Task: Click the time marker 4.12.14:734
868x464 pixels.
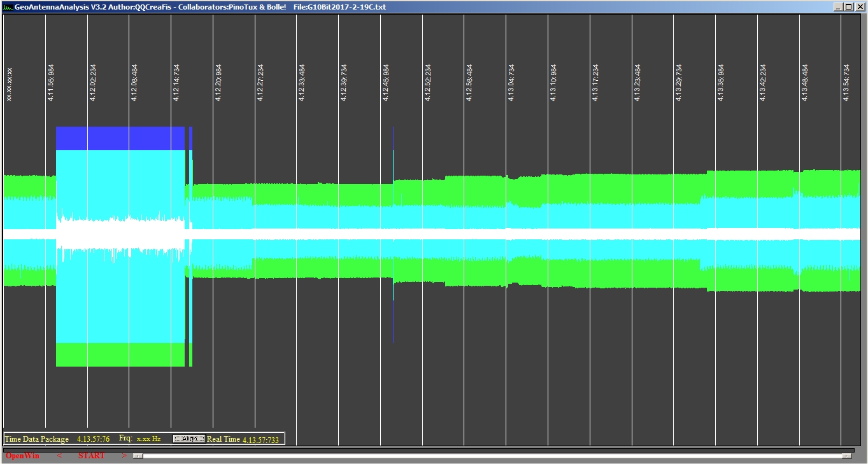Action: [x=176, y=83]
